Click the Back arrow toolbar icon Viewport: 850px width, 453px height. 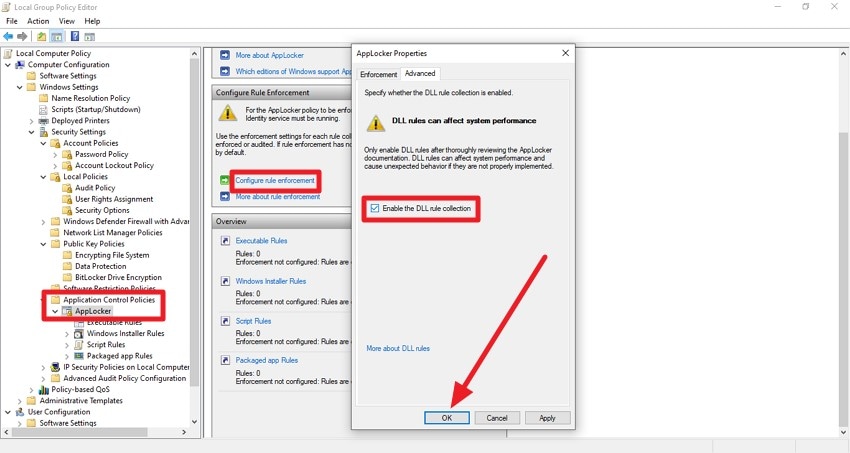pos(8,36)
